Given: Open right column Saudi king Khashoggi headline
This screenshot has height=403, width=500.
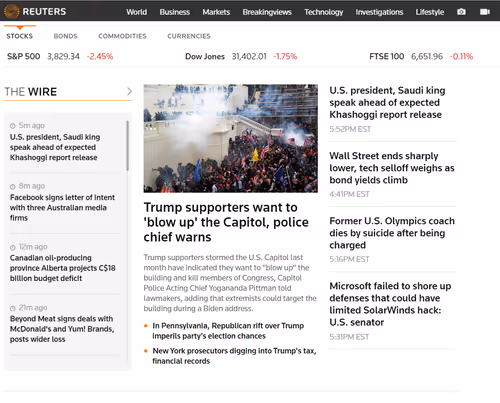Looking at the screenshot, I should [387, 102].
